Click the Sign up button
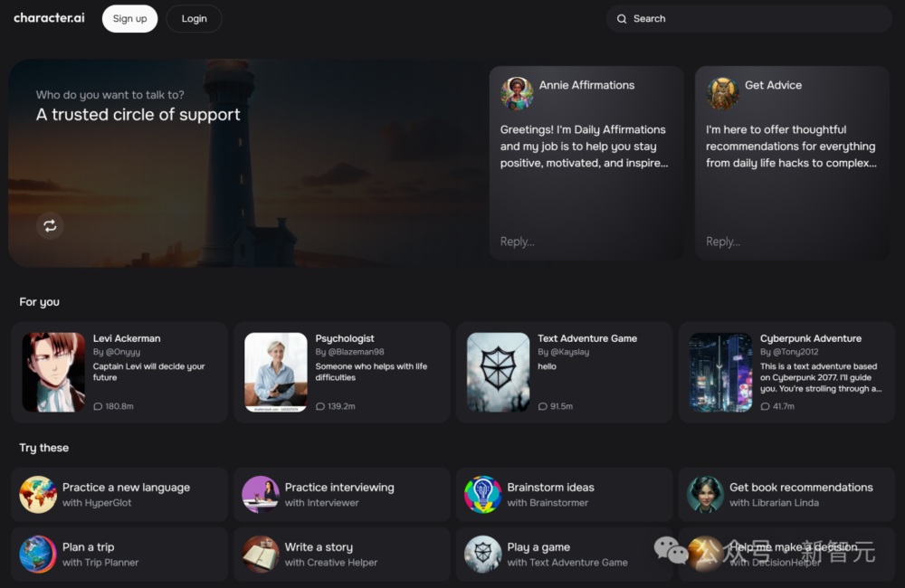This screenshot has width=905, height=588. [x=129, y=18]
